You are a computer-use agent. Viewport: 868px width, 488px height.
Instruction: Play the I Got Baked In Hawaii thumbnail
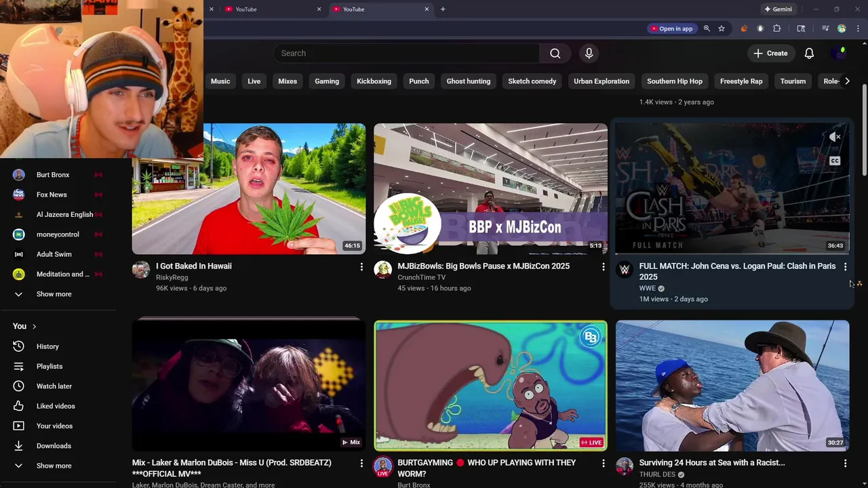[249, 189]
